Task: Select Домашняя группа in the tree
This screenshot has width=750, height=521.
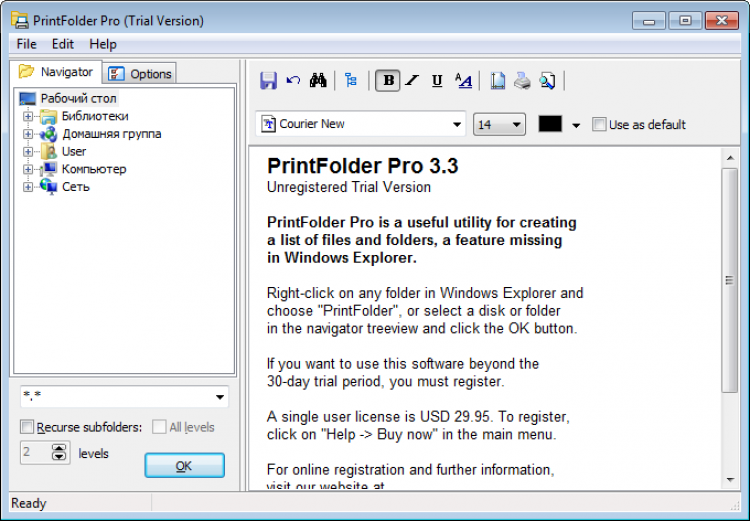Action: click(x=111, y=134)
